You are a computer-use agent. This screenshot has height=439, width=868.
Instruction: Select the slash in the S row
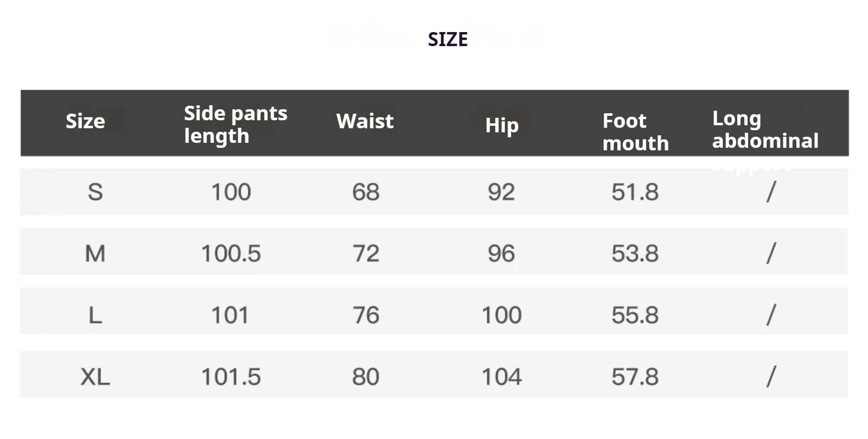click(771, 192)
